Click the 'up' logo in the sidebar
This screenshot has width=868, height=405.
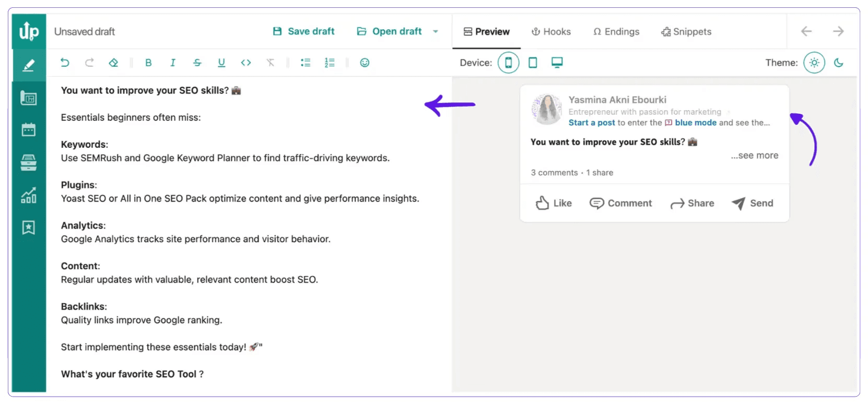[29, 31]
